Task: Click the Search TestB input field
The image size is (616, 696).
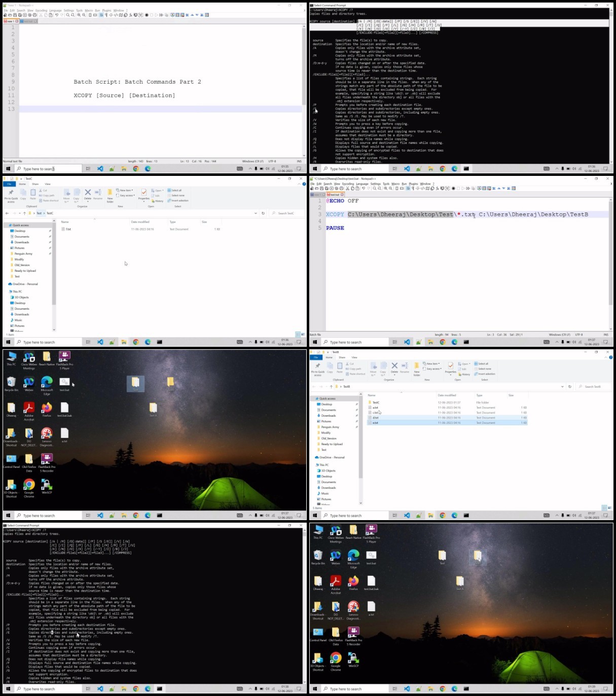Action: tap(594, 386)
